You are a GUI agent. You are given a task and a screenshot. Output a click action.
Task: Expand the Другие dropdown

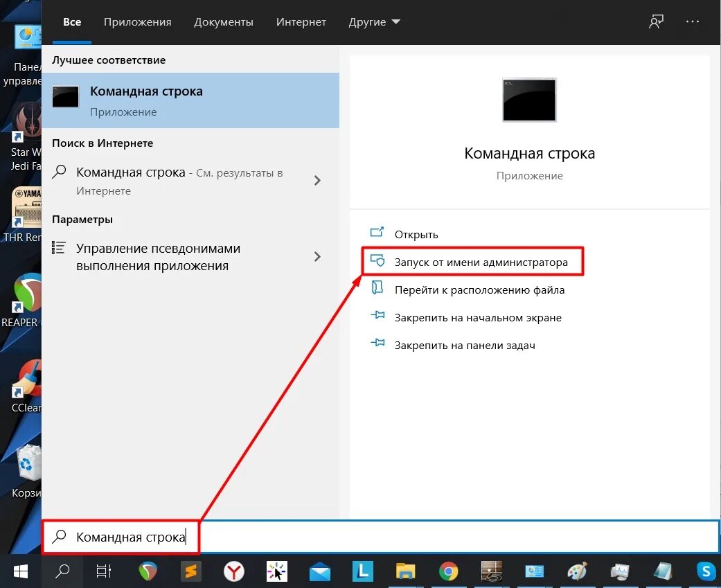(x=374, y=22)
